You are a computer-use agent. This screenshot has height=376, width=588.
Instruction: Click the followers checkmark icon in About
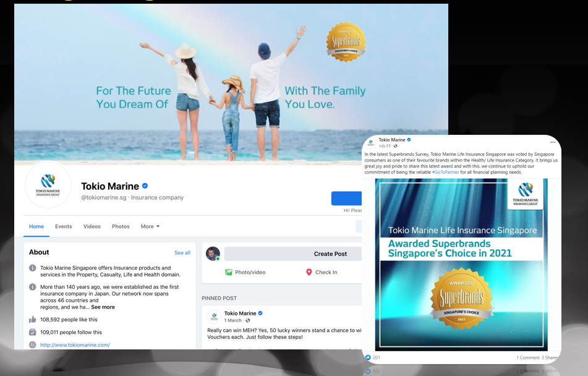pyautogui.click(x=33, y=332)
